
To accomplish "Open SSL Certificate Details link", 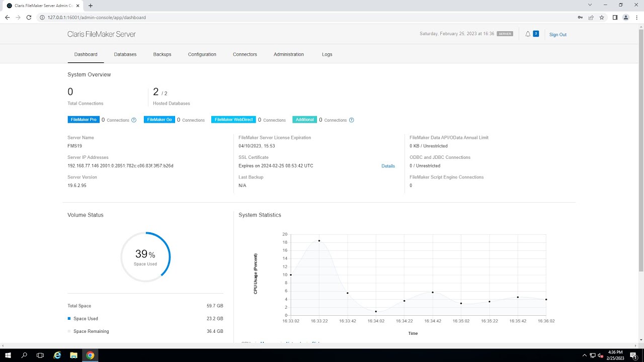I will point(388,166).
